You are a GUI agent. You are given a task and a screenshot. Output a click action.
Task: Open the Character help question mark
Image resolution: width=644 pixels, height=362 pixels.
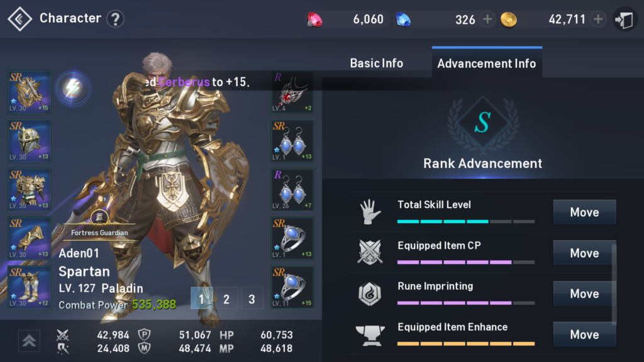click(x=116, y=19)
